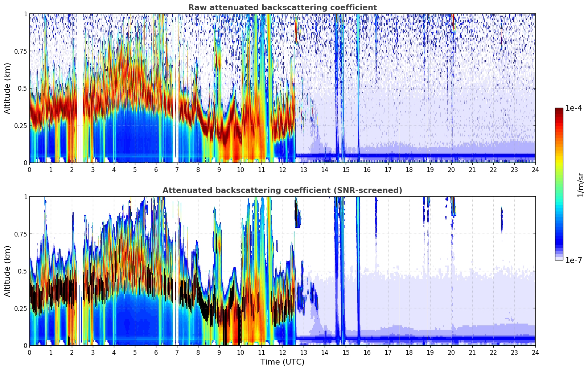This screenshot has width=588, height=370.
Task: Click the colorbar's '1e-4' upper limit label
Action: tap(573, 108)
